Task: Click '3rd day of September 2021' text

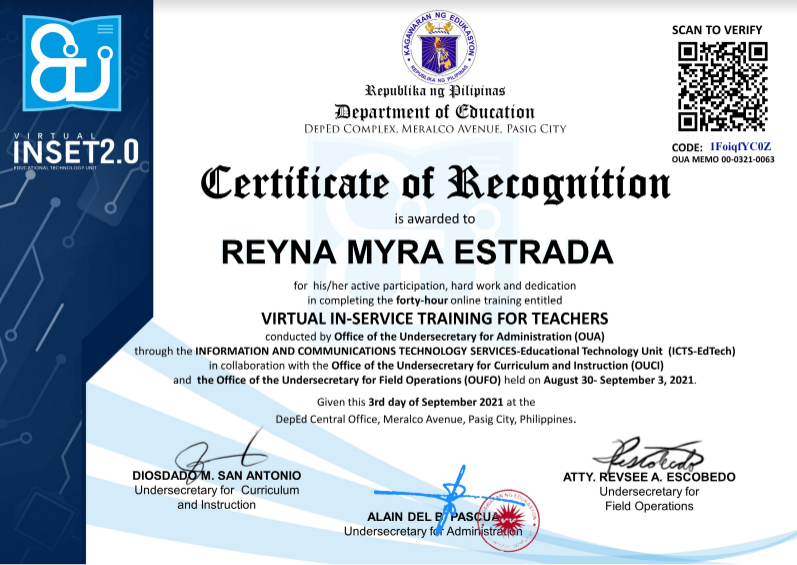Action: pyautogui.click(x=436, y=402)
